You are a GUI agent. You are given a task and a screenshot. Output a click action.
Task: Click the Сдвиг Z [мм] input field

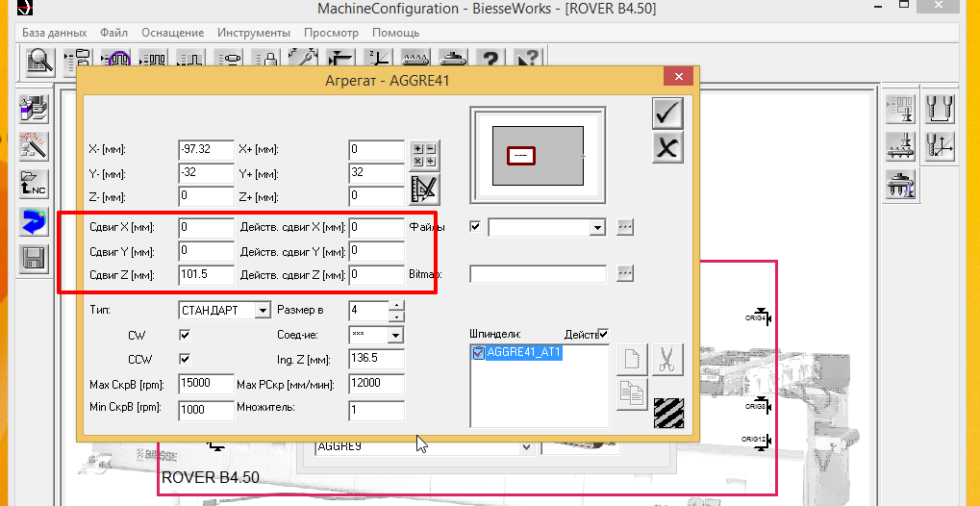point(206,274)
